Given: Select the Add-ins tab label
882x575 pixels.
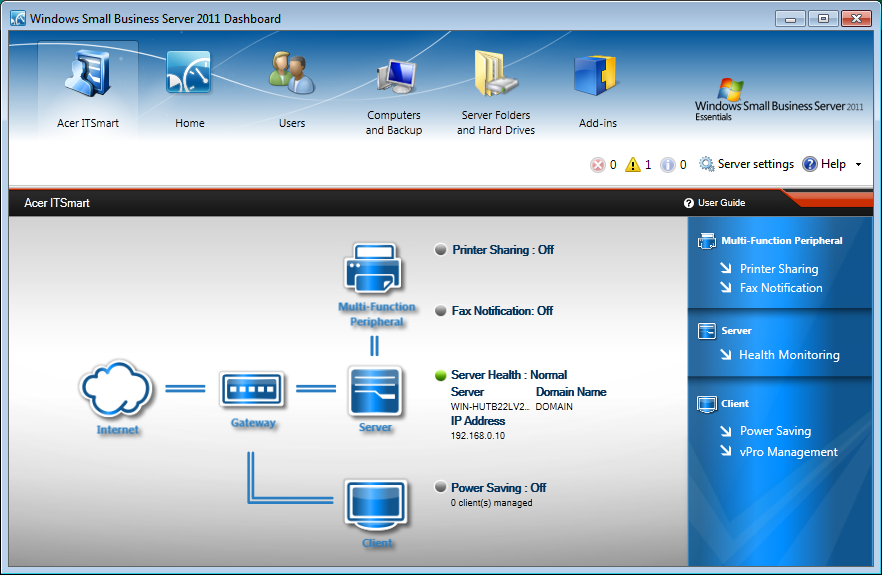Looking at the screenshot, I should (597, 123).
